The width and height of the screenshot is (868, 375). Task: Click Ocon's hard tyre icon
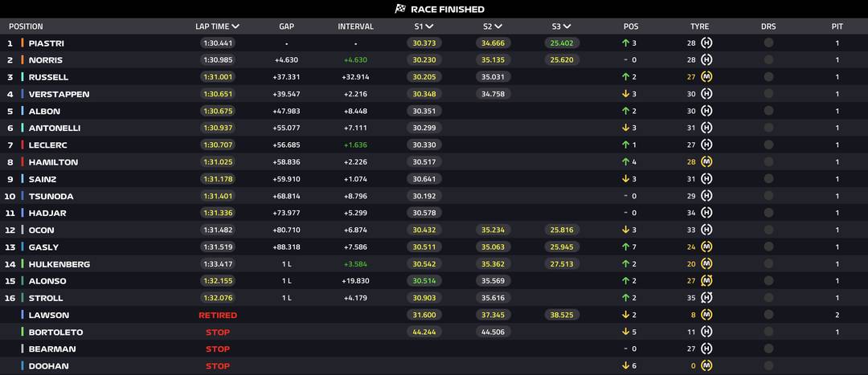pos(706,230)
